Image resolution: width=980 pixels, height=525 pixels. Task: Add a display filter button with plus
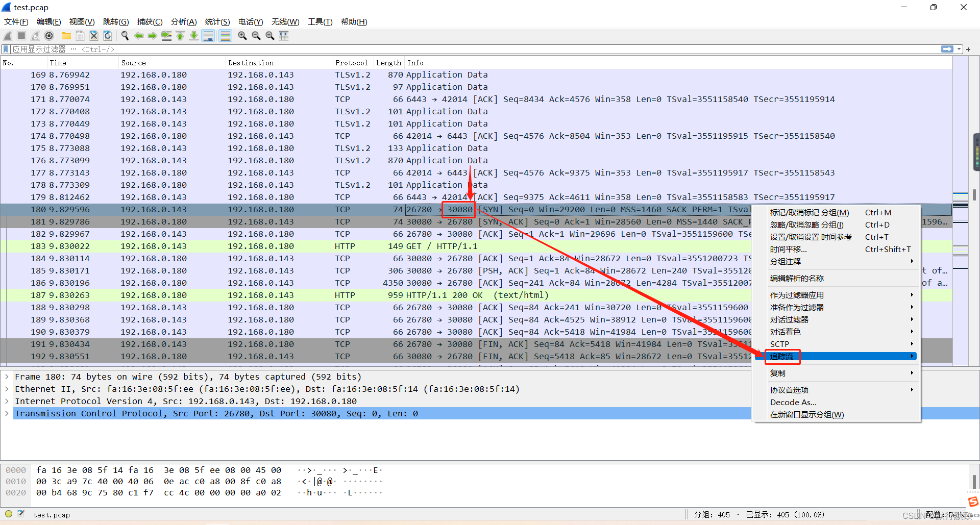click(968, 49)
